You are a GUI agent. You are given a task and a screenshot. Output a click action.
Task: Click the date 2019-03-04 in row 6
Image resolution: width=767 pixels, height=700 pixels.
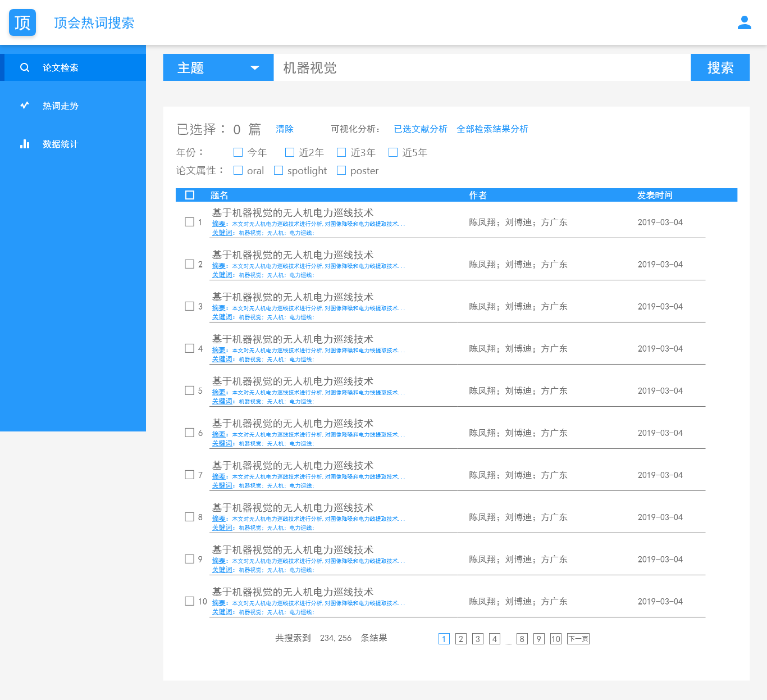660,433
